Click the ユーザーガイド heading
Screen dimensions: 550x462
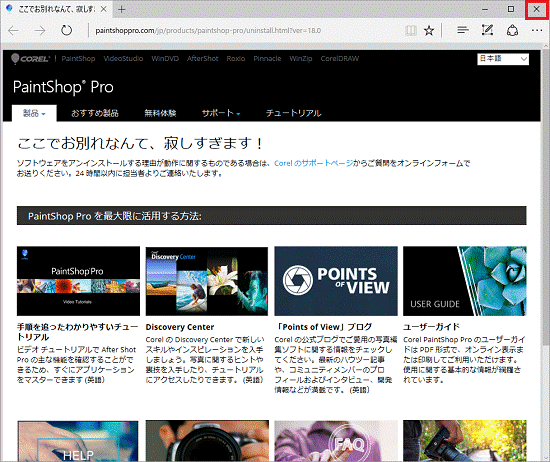click(x=431, y=327)
